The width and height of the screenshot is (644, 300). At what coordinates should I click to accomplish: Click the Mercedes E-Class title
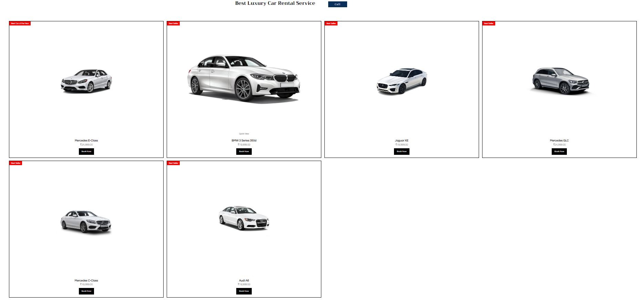tap(86, 140)
